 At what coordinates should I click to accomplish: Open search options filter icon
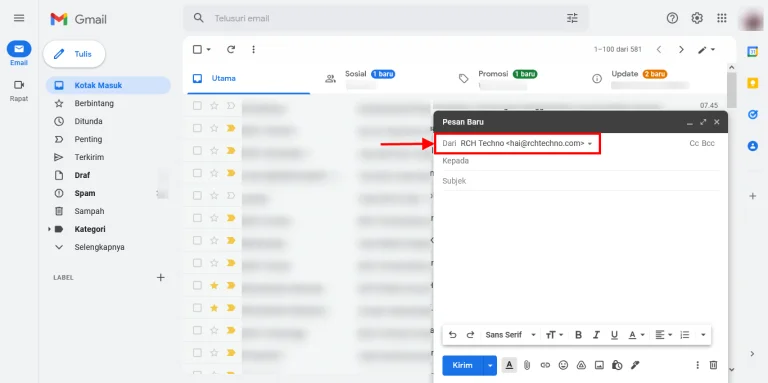click(x=572, y=18)
